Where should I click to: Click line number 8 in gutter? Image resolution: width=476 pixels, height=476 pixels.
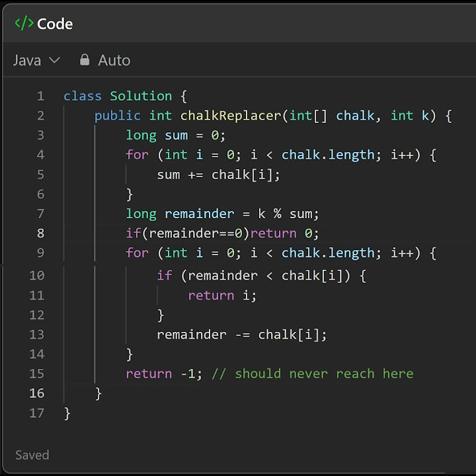40,233
